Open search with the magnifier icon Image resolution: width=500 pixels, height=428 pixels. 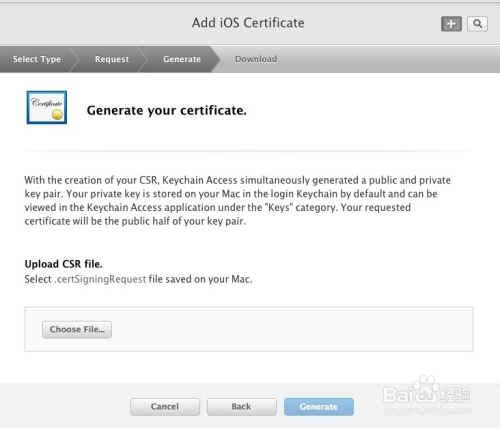(477, 24)
